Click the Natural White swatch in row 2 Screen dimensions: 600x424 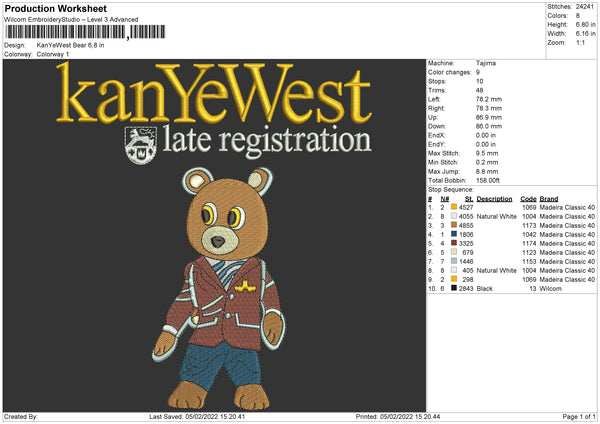tap(454, 216)
